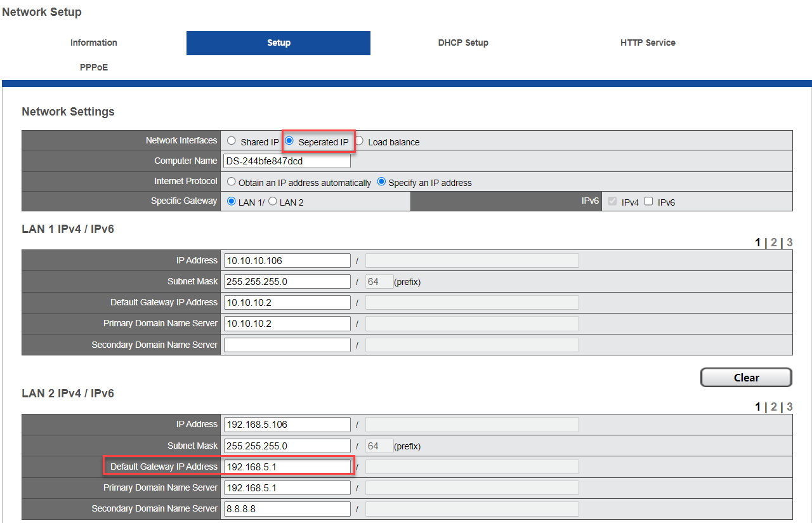Viewport: 812px width, 523px height.
Task: Enable the IPv6 checkbox
Action: 648,202
